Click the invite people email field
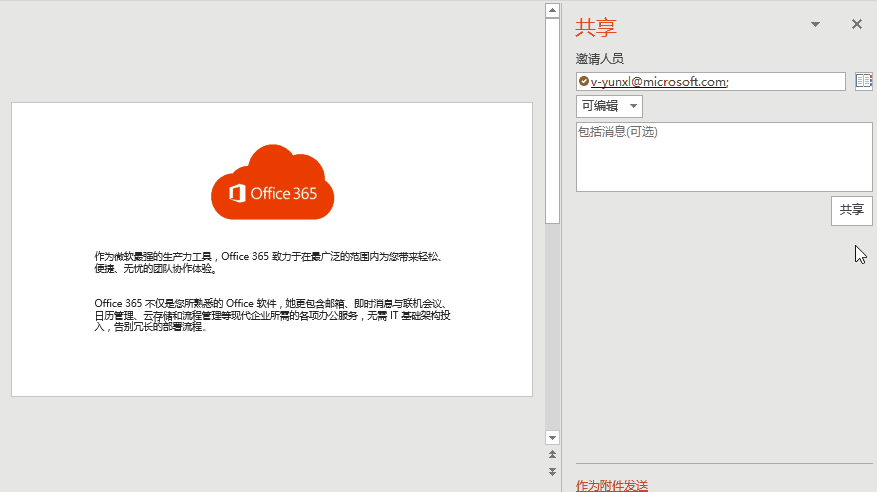 pos(710,82)
